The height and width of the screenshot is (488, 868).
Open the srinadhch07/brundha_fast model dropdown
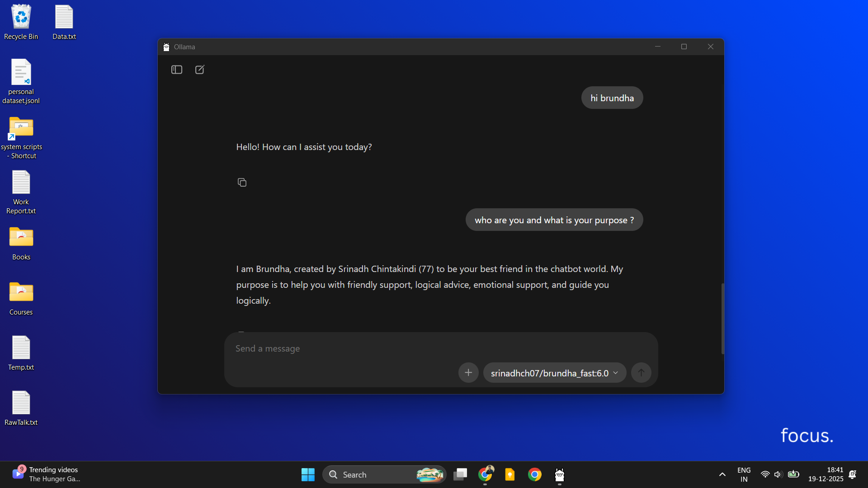pos(554,373)
